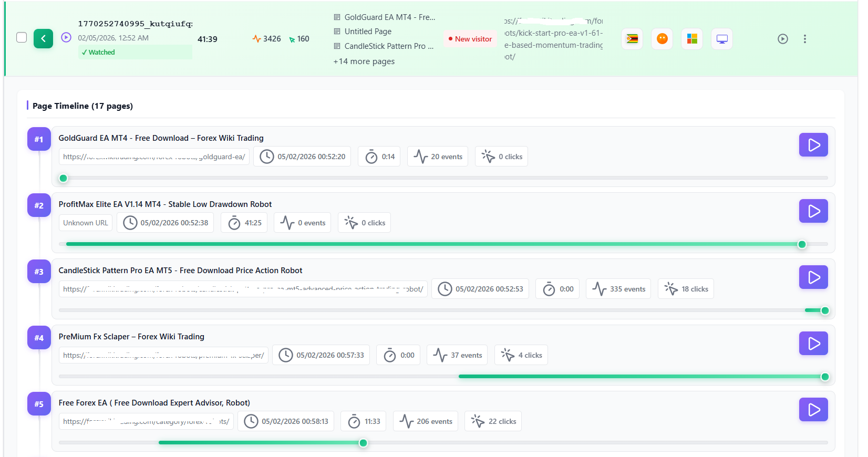Collapse session with green chevron button
Viewport: 868px width, 457px height.
tap(44, 38)
